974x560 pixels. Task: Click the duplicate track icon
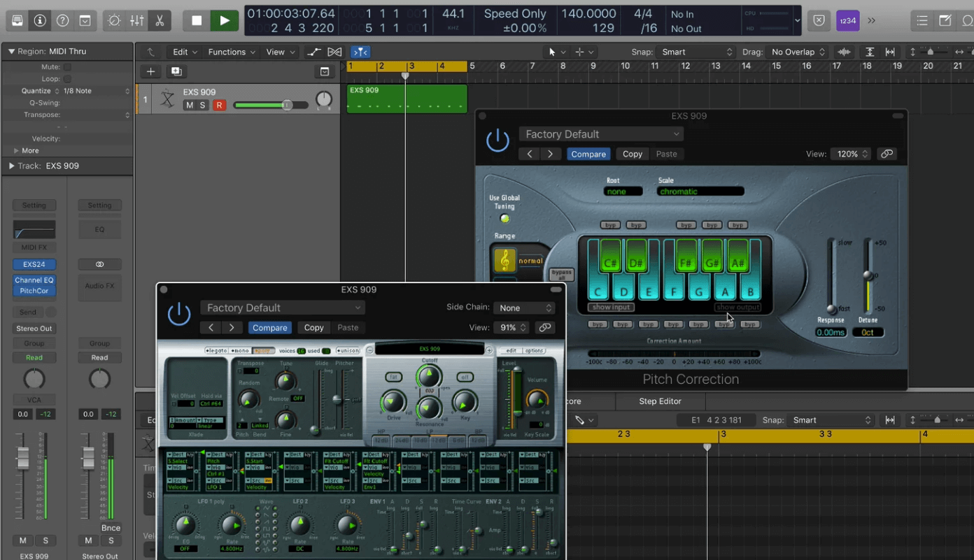coord(176,71)
